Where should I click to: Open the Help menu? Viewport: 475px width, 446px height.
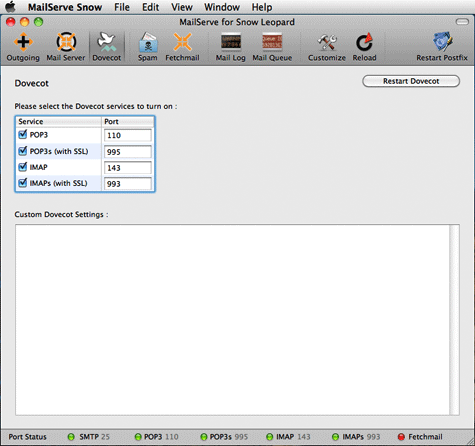tap(262, 7)
